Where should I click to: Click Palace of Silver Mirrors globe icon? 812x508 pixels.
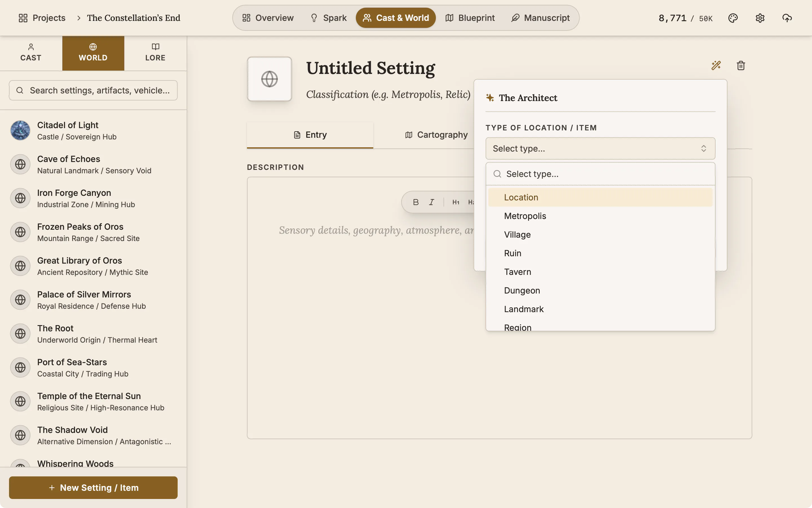click(20, 300)
